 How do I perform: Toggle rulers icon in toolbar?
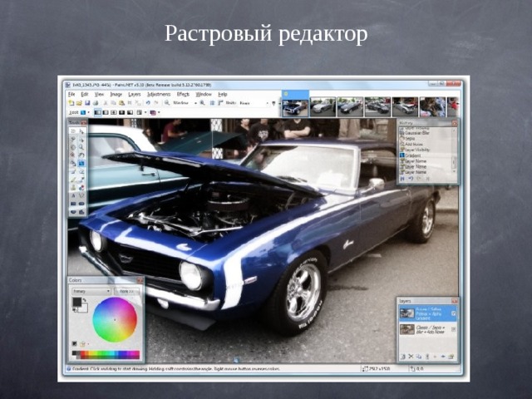point(220,103)
